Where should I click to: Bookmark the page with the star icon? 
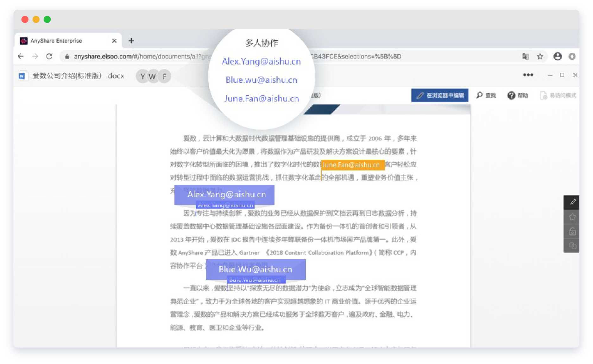point(540,56)
